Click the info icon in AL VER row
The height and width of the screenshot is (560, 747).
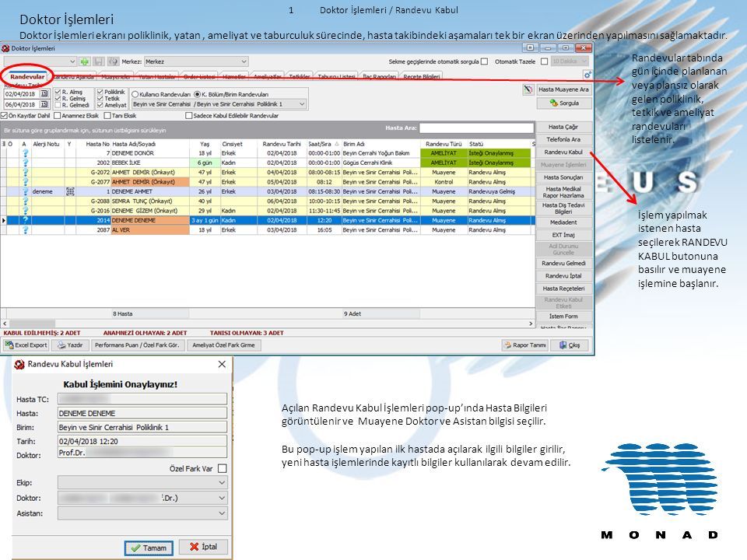click(x=25, y=230)
